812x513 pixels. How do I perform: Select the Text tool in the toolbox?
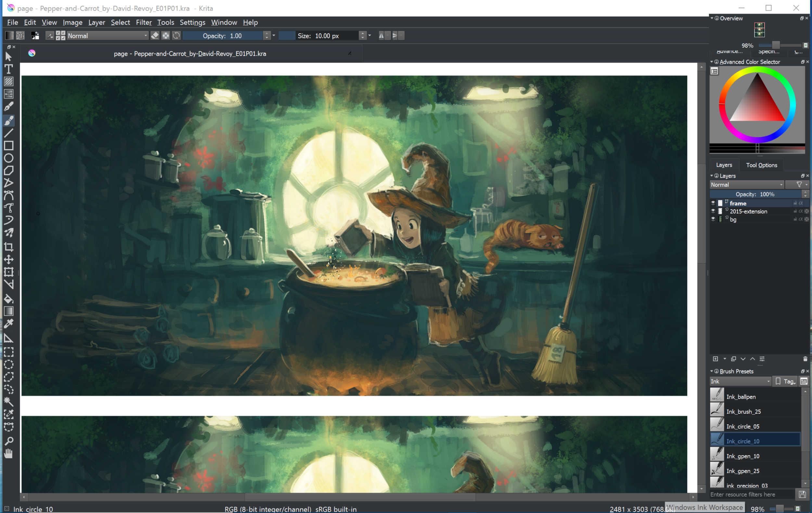coord(9,69)
